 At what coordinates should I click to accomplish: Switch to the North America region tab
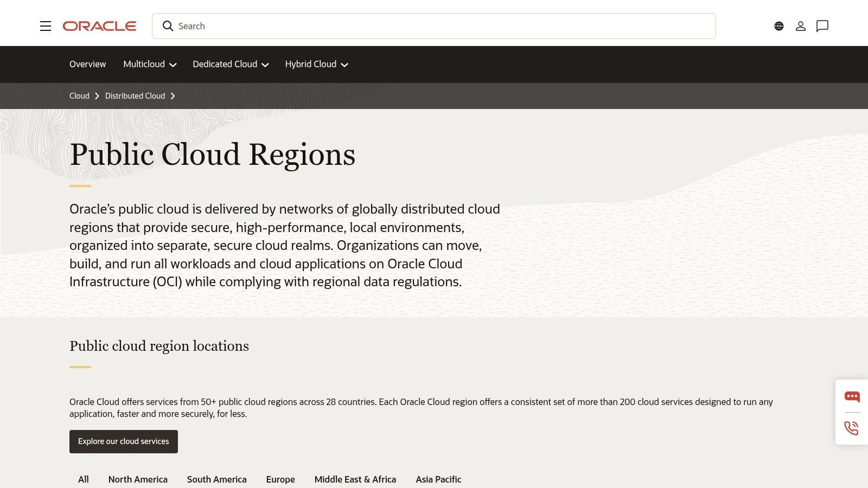coord(138,479)
